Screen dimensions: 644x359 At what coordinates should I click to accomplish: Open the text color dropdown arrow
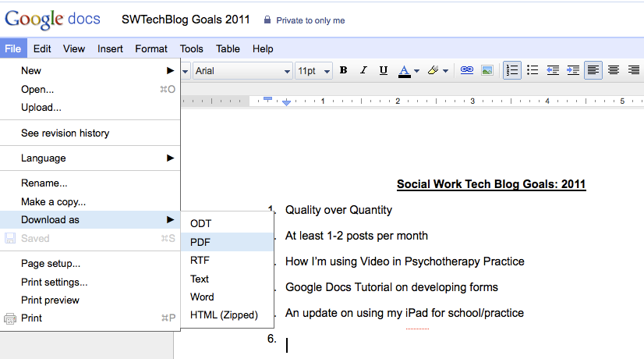pos(417,71)
